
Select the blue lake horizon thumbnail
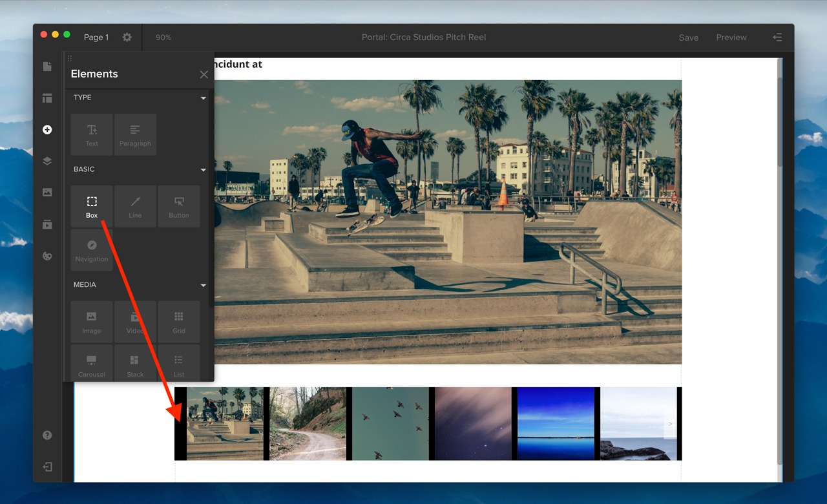(556, 424)
